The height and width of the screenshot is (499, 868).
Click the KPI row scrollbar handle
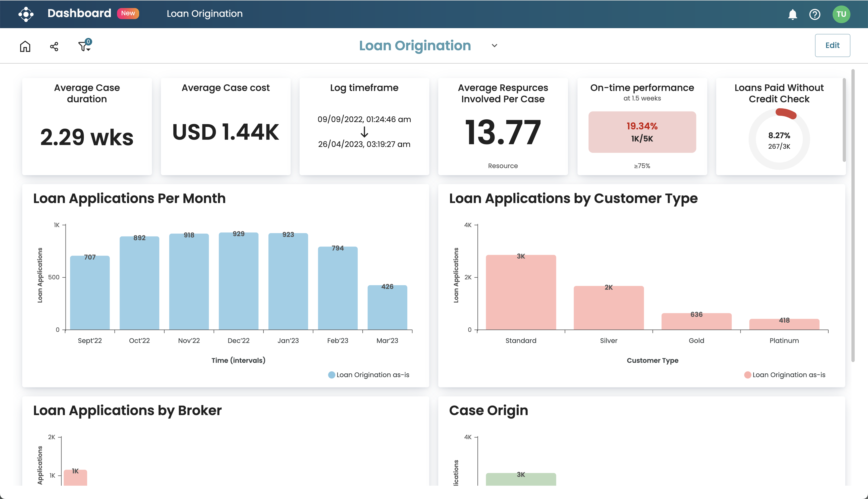844,120
